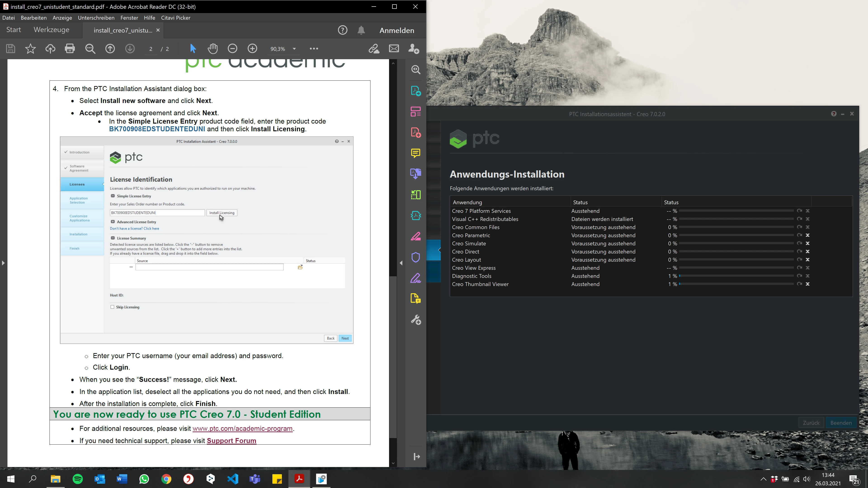Image resolution: width=868 pixels, height=488 pixels.
Task: Click the Beenden button in installer
Action: (841, 423)
